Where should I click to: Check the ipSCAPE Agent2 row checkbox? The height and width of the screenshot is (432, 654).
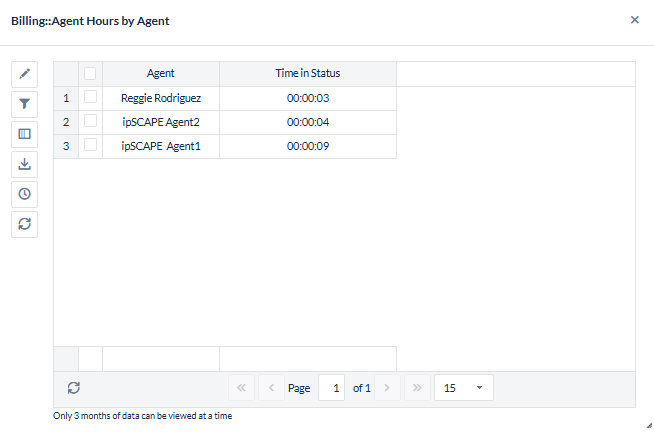pyautogui.click(x=90, y=121)
